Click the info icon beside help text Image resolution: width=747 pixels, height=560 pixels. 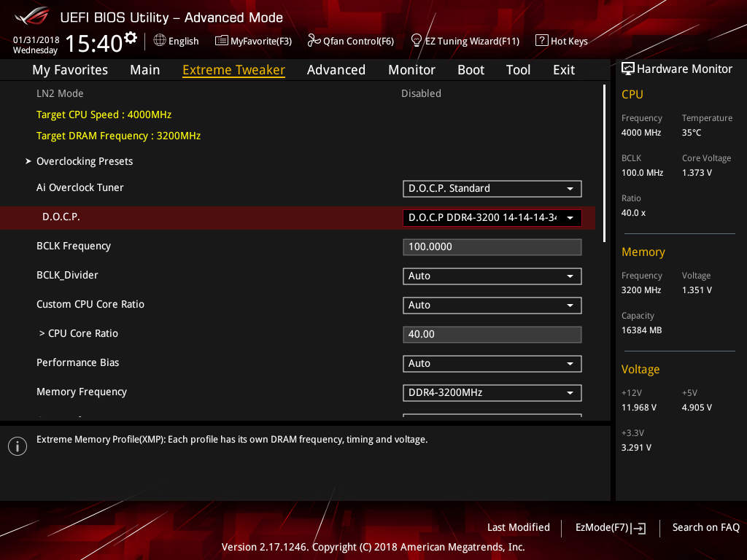[18, 446]
